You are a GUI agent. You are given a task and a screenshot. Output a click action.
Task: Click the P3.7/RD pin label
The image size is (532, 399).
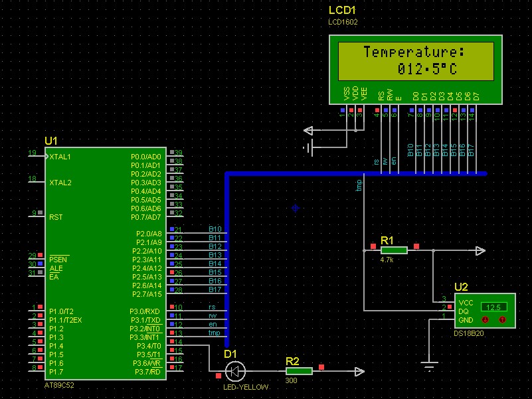(147, 372)
